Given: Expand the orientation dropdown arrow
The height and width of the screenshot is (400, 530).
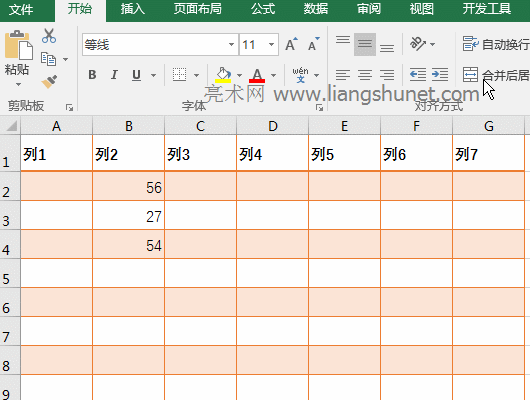Looking at the screenshot, I should (x=433, y=44).
